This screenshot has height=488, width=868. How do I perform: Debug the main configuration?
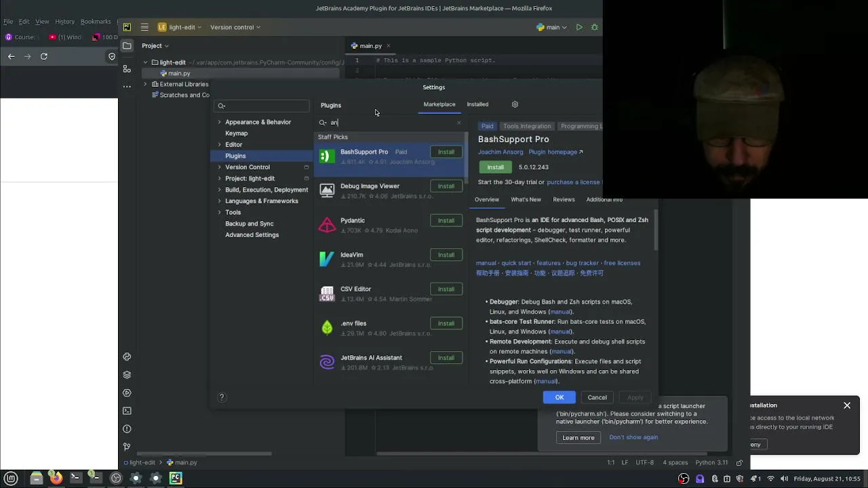[x=595, y=27]
